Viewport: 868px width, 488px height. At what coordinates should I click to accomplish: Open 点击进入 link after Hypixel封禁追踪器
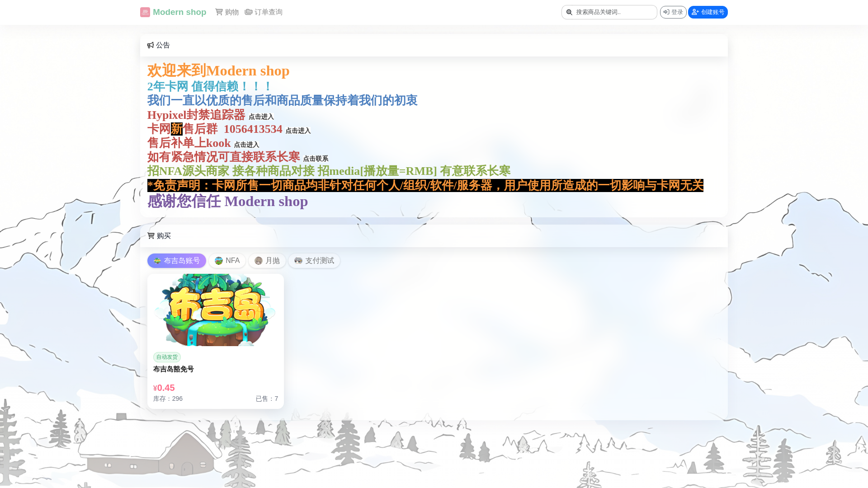coord(261,117)
